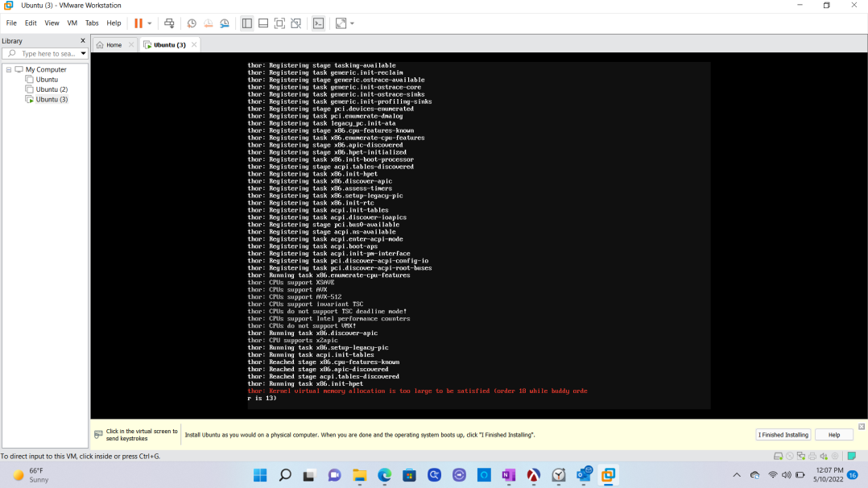Click the printer status icon
The height and width of the screenshot is (488, 868).
coord(812,457)
